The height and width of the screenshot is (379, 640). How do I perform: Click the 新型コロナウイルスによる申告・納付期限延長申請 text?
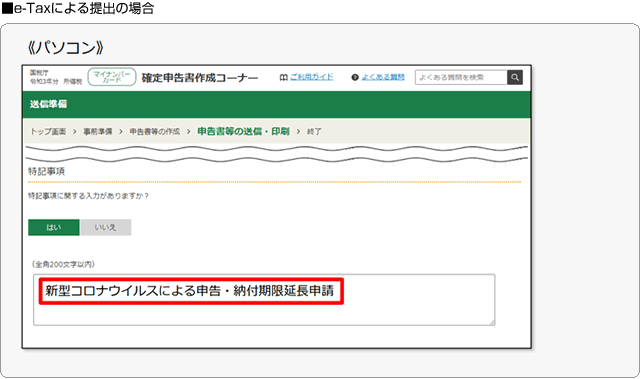pyautogui.click(x=189, y=290)
